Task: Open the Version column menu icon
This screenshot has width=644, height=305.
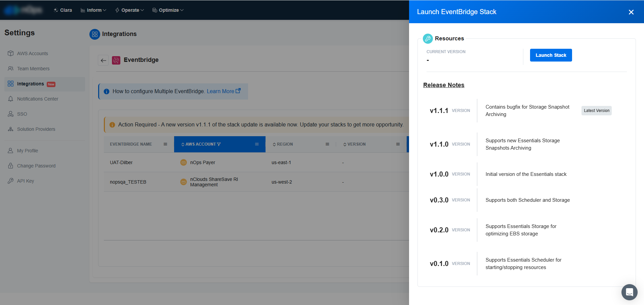Action: point(398,144)
